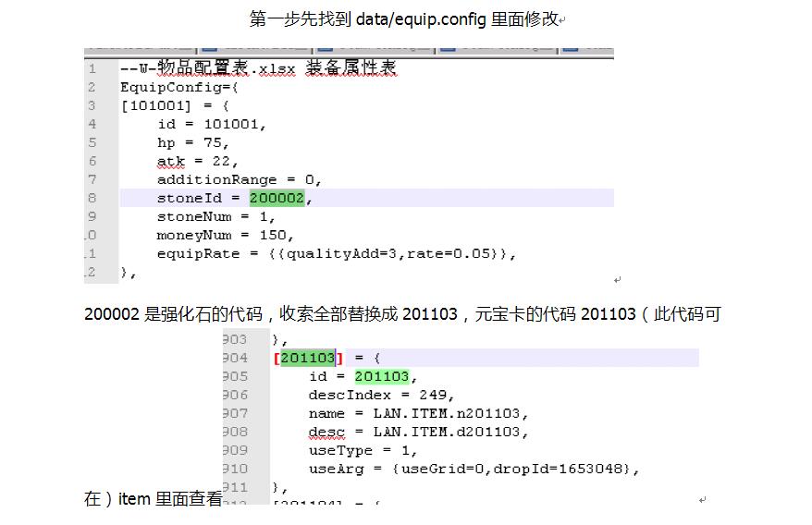
Task: Click the 'hp = 75' code line
Action: pos(192,142)
